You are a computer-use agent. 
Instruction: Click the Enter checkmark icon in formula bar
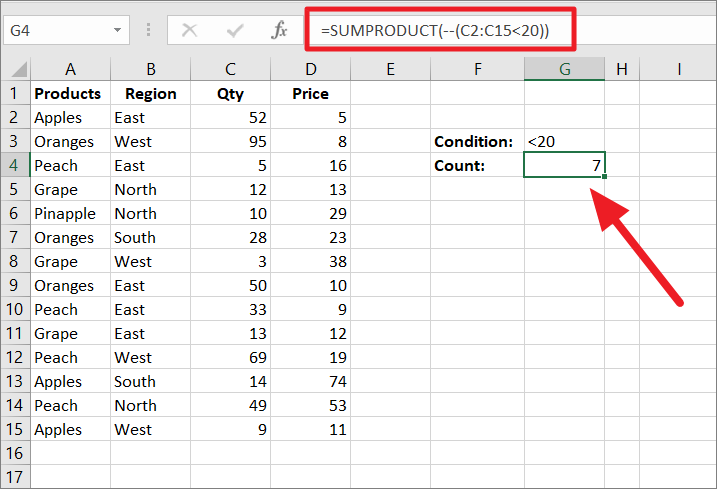click(235, 31)
